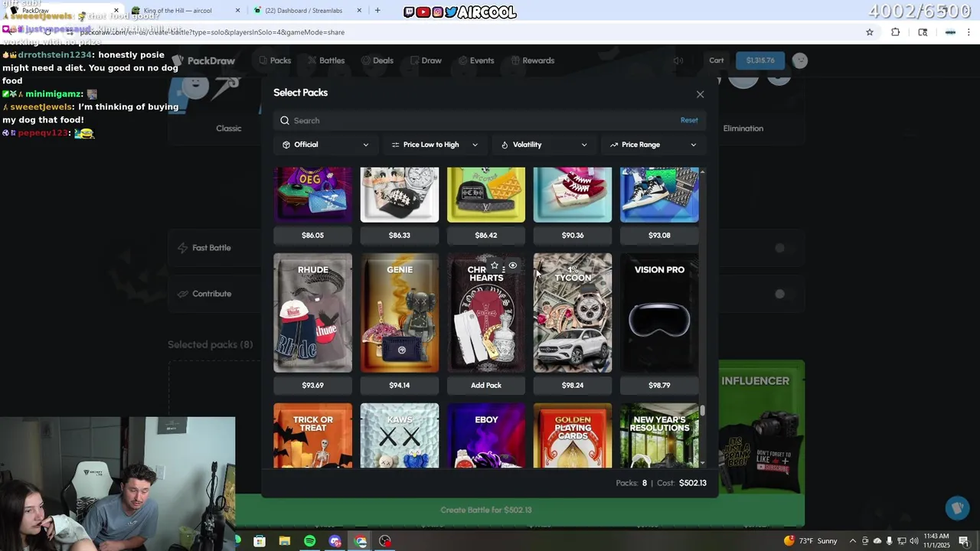
Task: Close the Select Packs dialog
Action: tap(700, 94)
